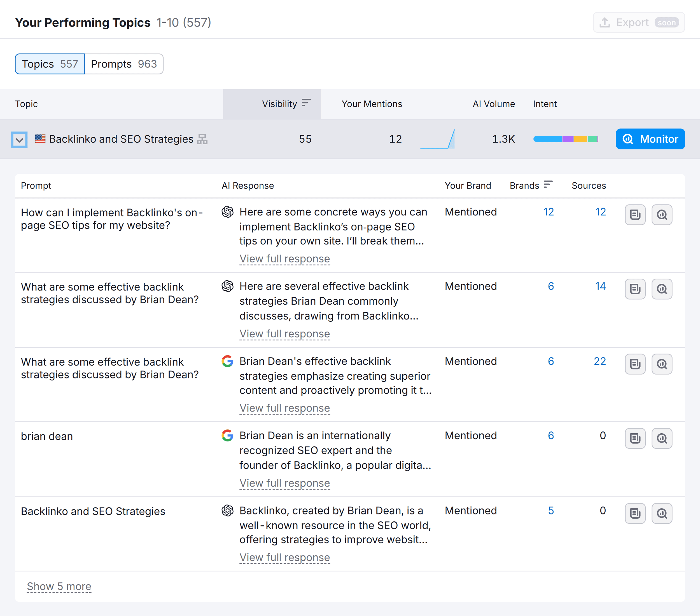The height and width of the screenshot is (616, 700).
Task: Click the analyze magnifier icon on brian dean row
Action: click(x=662, y=438)
